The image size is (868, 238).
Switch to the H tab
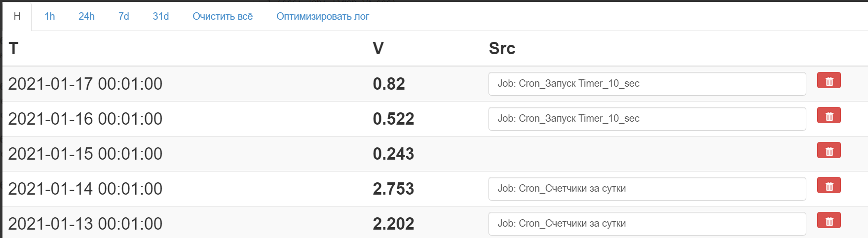pyautogui.click(x=17, y=16)
